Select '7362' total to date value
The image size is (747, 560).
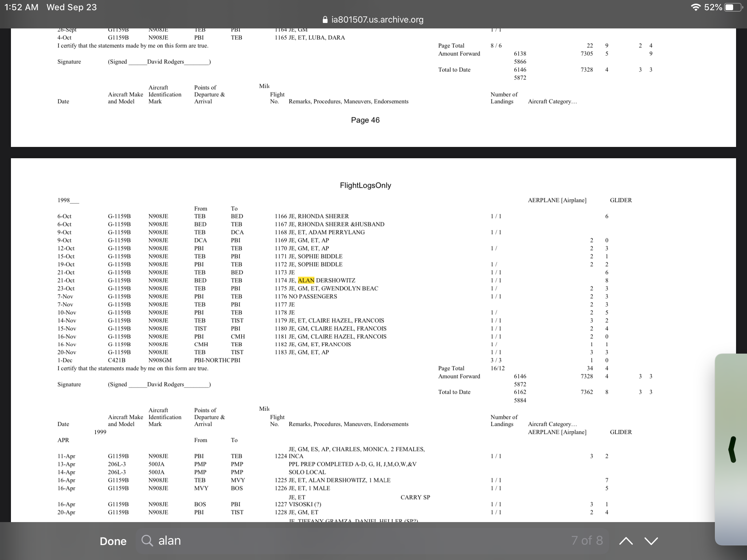click(587, 392)
